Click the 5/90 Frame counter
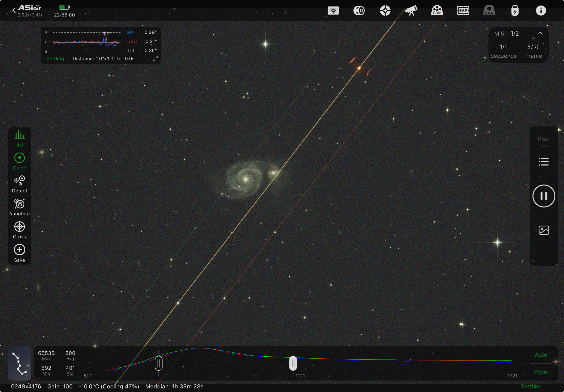 click(x=533, y=51)
